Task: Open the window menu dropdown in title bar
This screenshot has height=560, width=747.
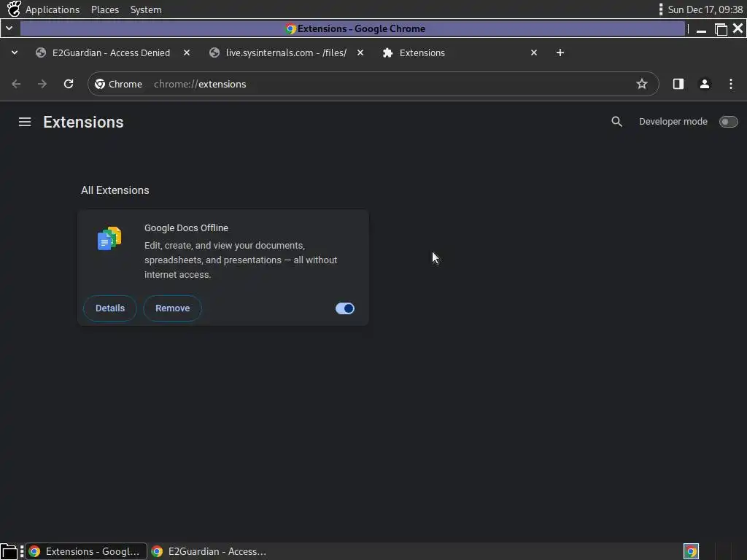Action: 9,28
